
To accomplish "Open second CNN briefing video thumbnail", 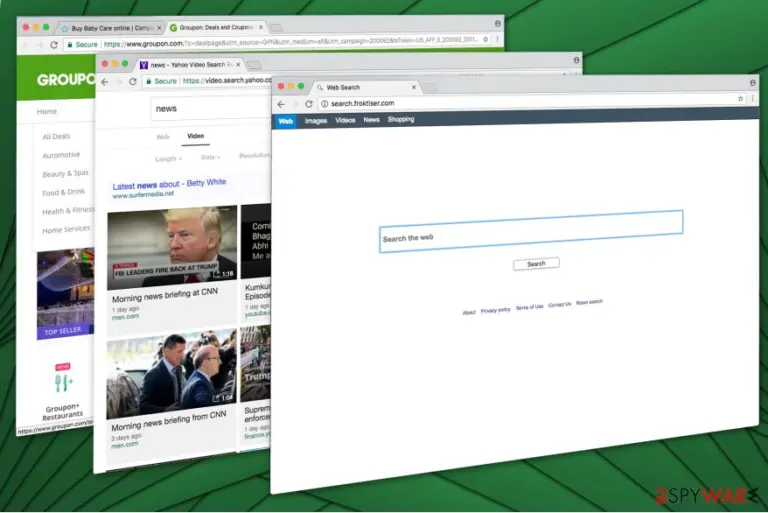I will [x=171, y=375].
